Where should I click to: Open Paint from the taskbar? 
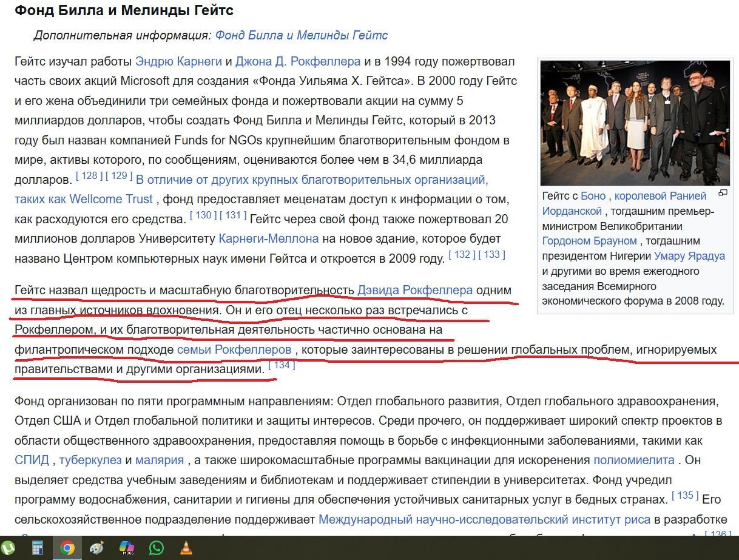click(x=97, y=548)
